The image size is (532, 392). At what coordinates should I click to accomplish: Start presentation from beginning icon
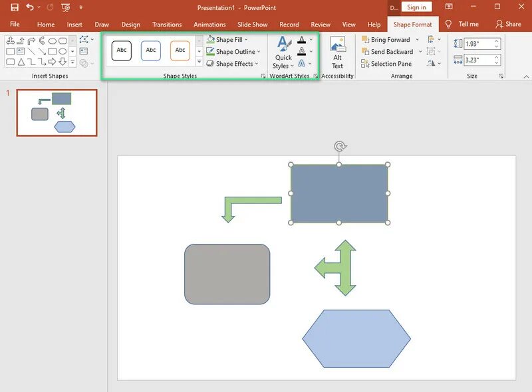66,7
